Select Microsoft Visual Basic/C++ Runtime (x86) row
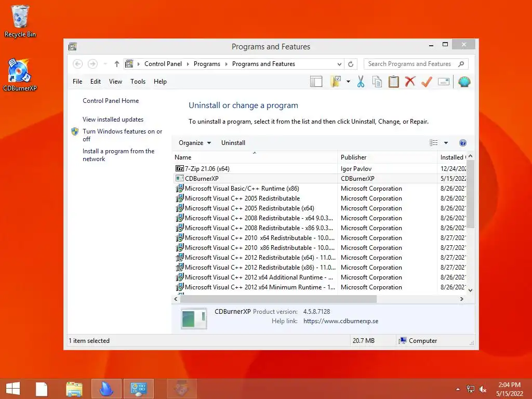532x399 pixels. [320, 188]
